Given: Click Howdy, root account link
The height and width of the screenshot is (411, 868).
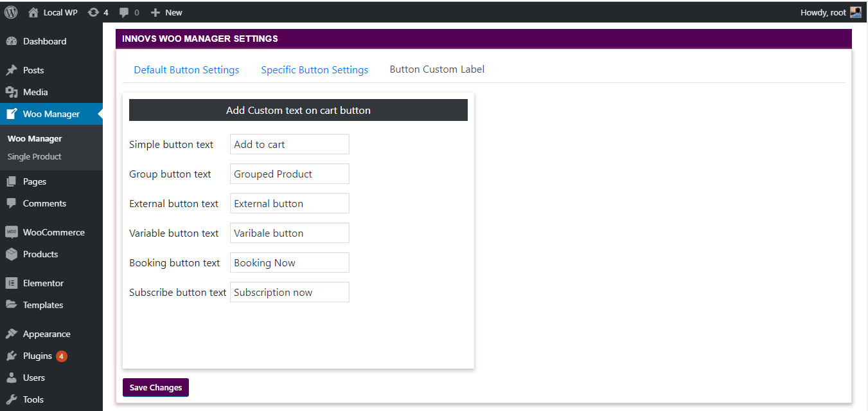Looking at the screenshot, I should click(x=823, y=12).
